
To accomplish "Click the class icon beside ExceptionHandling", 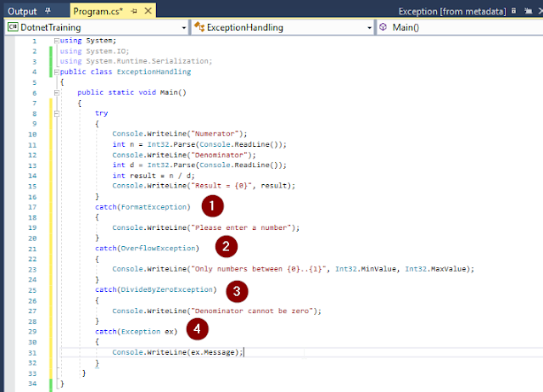I will tap(199, 27).
